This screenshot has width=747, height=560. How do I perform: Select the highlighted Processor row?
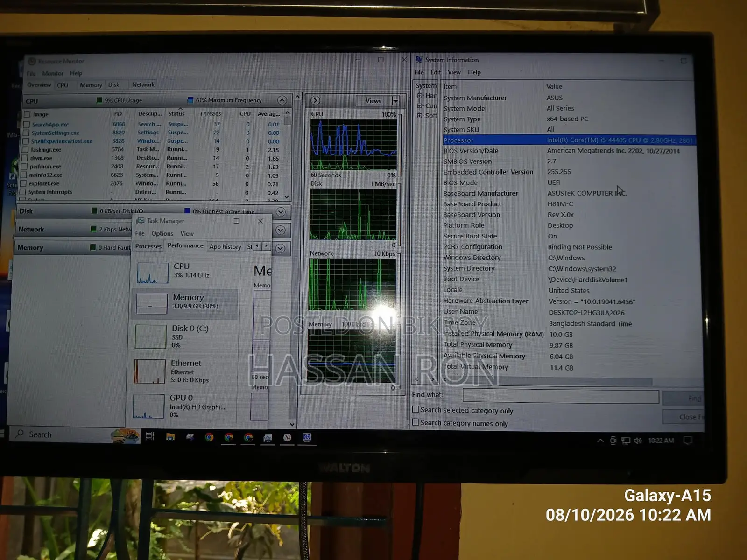pos(569,140)
